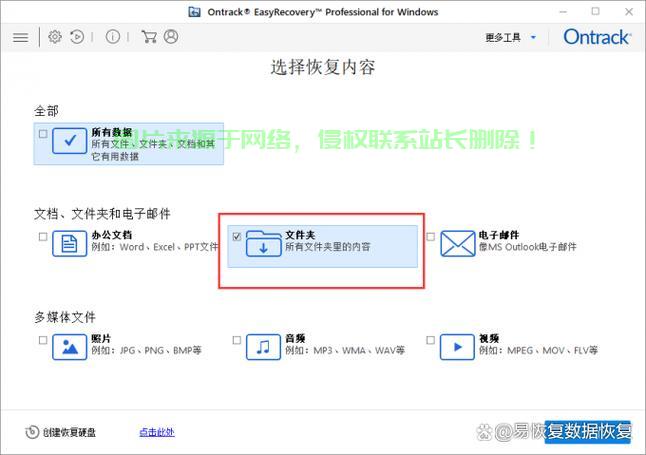Screen dimensions: 646x455
Task: Click the 所有数据 checkmark icon
Action: tap(70, 141)
